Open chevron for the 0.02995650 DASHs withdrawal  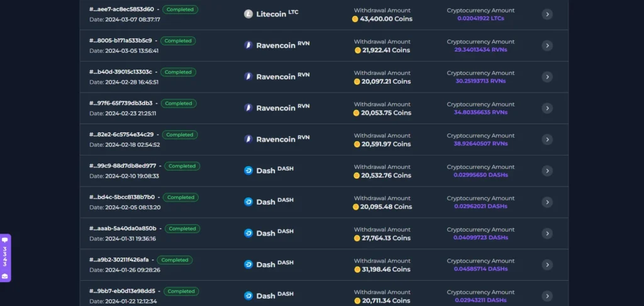(x=547, y=170)
